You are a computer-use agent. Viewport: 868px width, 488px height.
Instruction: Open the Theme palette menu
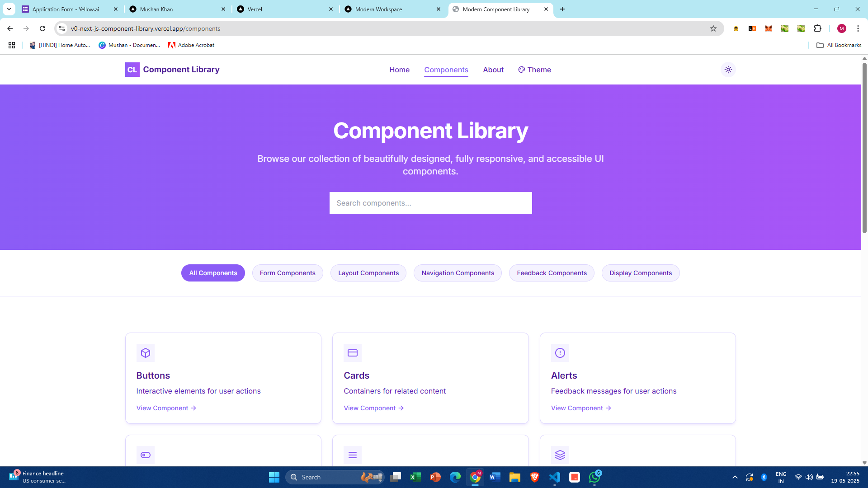point(534,70)
